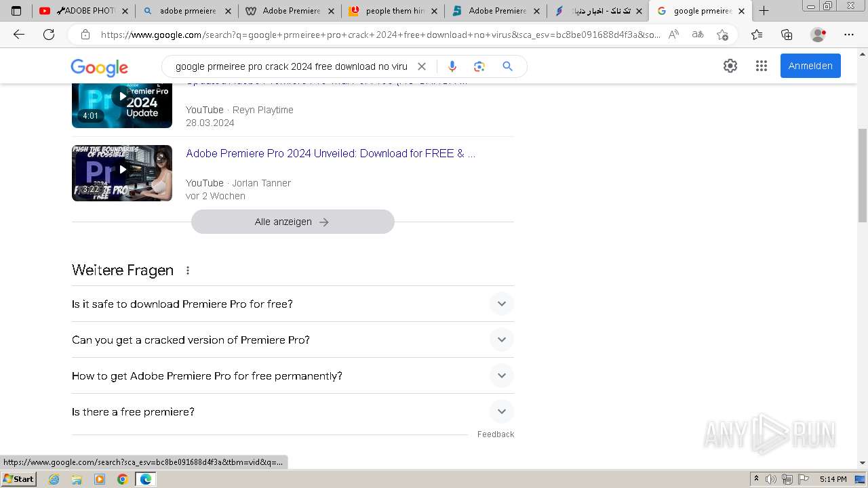Screen dimensions: 868x488
Task: Show hidden system tray icons
Action: tap(756, 479)
